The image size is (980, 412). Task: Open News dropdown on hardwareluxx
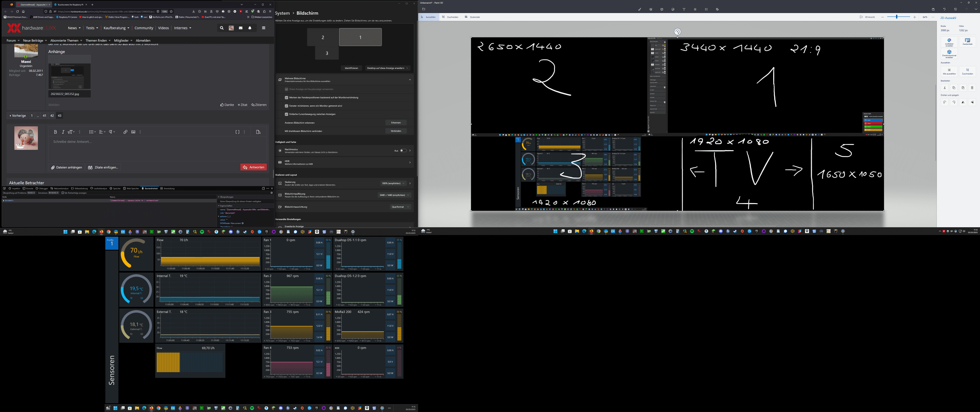point(74,28)
